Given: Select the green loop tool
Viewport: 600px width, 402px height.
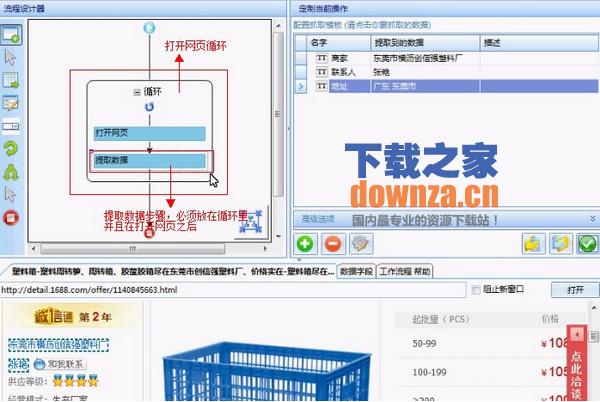Looking at the screenshot, I should point(11,148).
